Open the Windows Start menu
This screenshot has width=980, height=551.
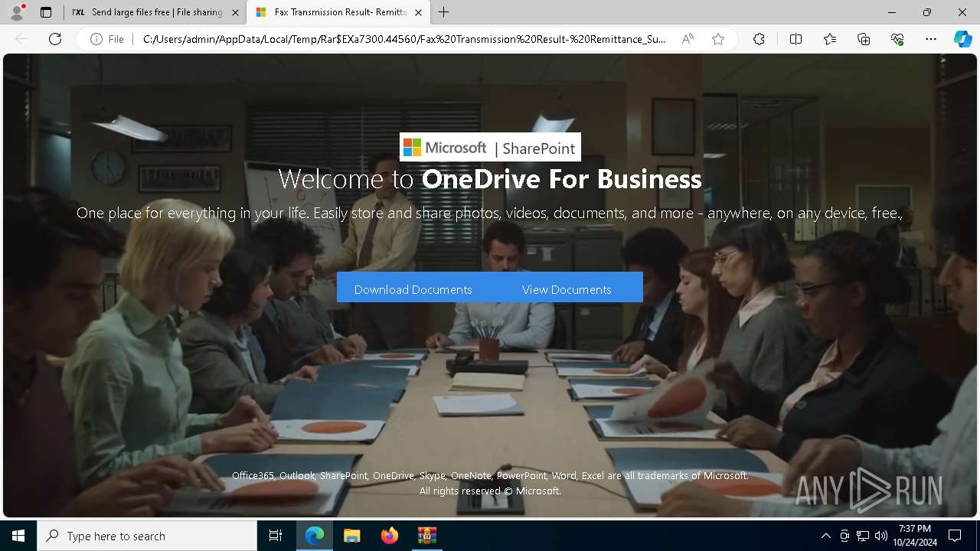click(x=18, y=536)
